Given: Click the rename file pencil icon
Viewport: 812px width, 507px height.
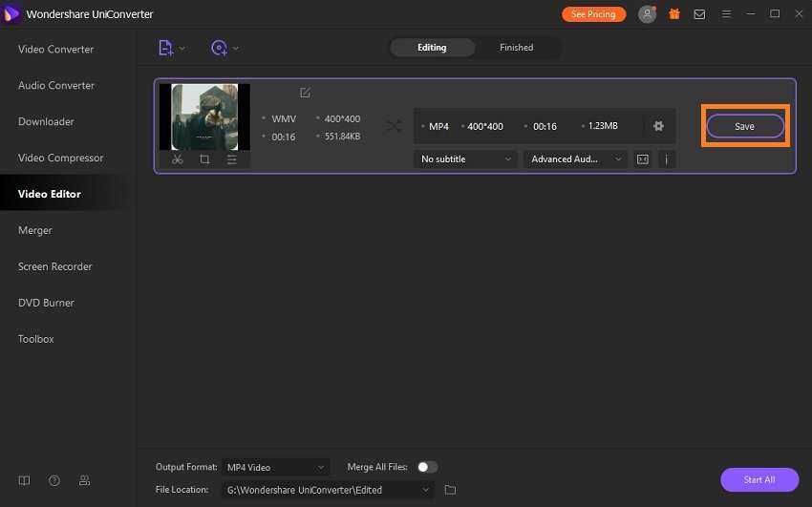Looking at the screenshot, I should (x=305, y=93).
